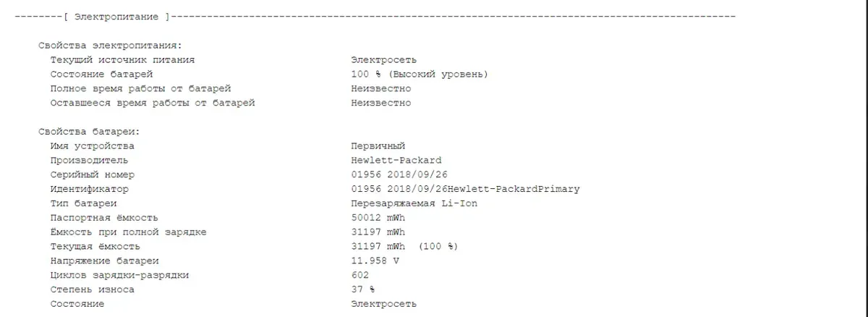868x317 pixels.
Task: Click the "Полное время работы от батарей" label
Action: (x=140, y=88)
